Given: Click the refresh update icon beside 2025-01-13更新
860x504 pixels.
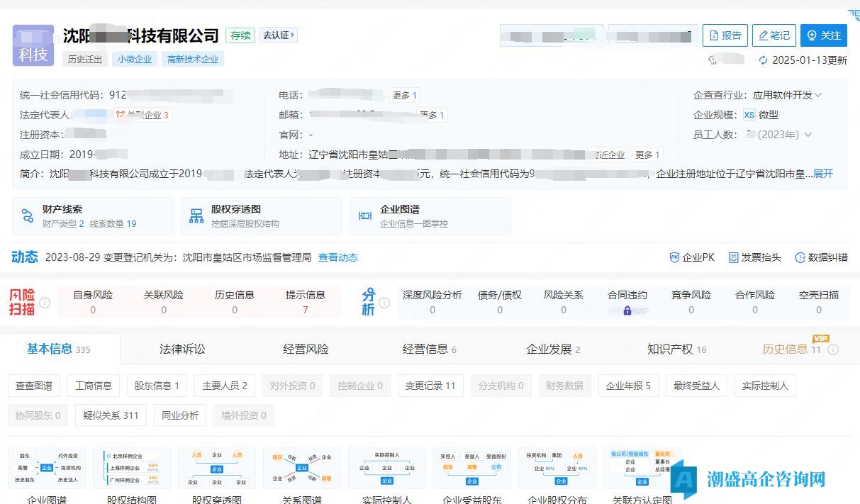Looking at the screenshot, I should 763,60.
